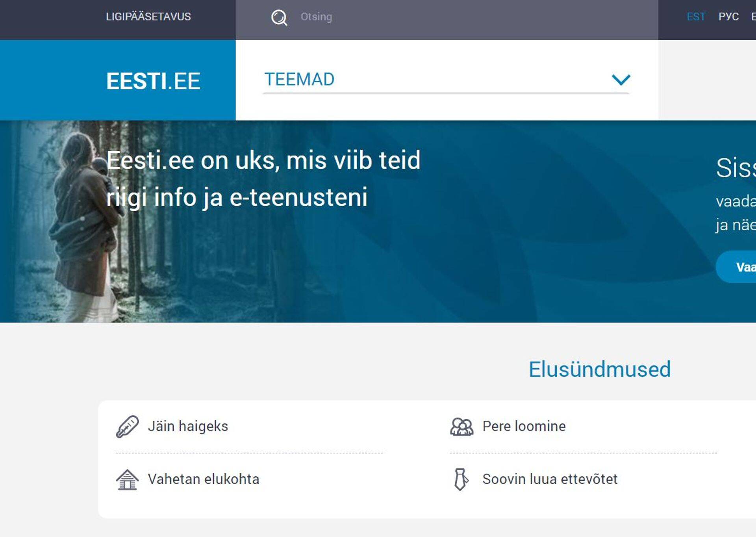756x537 pixels.
Task: Click the thermometer icon beside Jäin haigeks
Action: (x=127, y=426)
